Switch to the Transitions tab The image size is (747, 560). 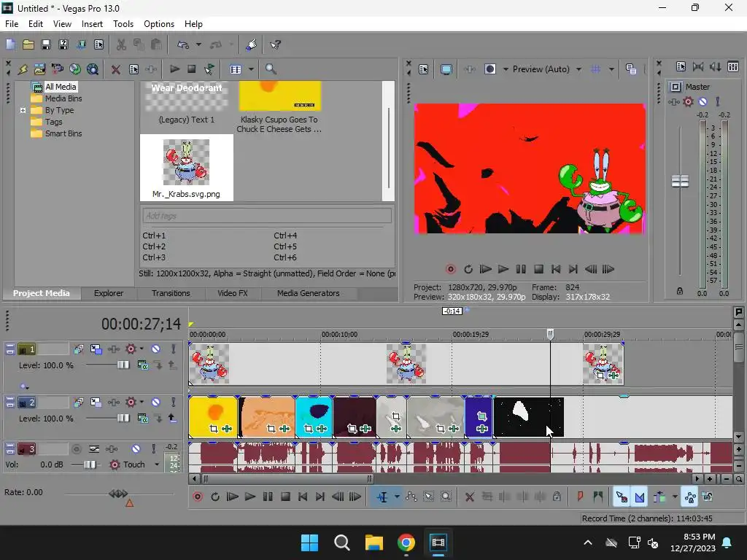click(x=171, y=293)
